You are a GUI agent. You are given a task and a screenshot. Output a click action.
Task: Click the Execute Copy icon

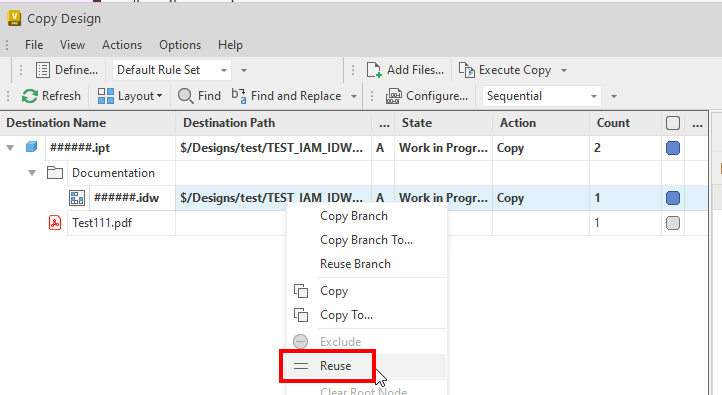point(466,70)
